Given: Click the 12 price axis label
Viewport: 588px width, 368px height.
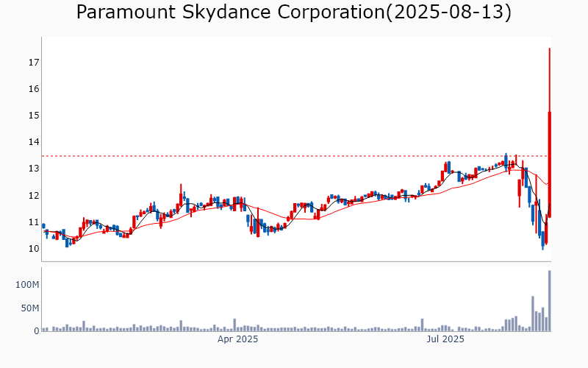Looking at the screenshot, I should 32,196.
